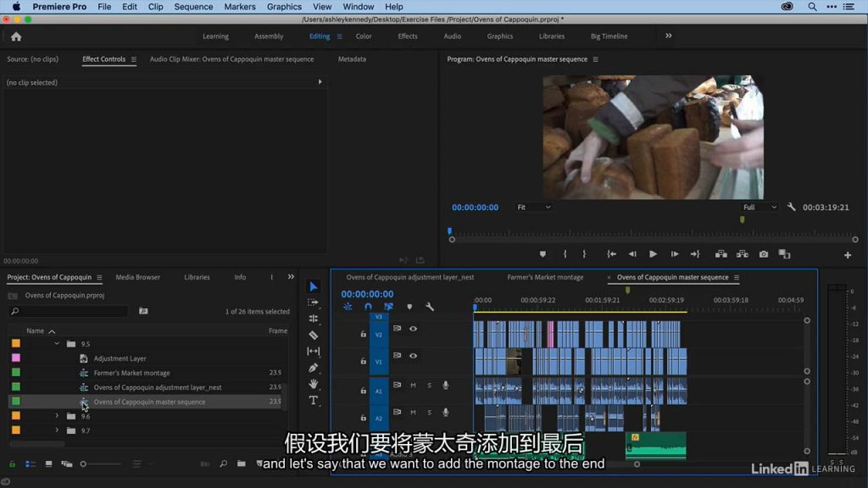Expand the 9.6 bin
868x488 pixels.
pyautogui.click(x=57, y=415)
